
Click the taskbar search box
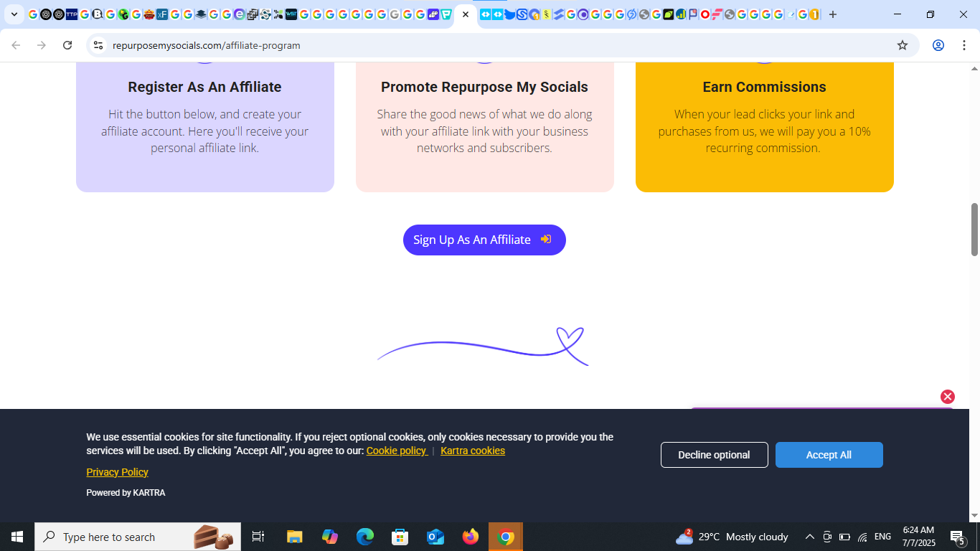[138, 537]
